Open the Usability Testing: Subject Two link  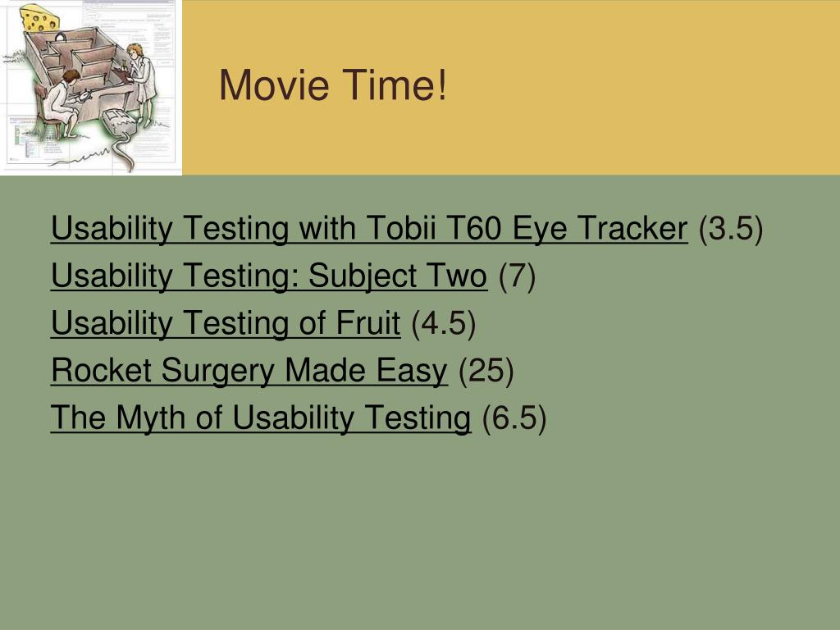(x=269, y=276)
